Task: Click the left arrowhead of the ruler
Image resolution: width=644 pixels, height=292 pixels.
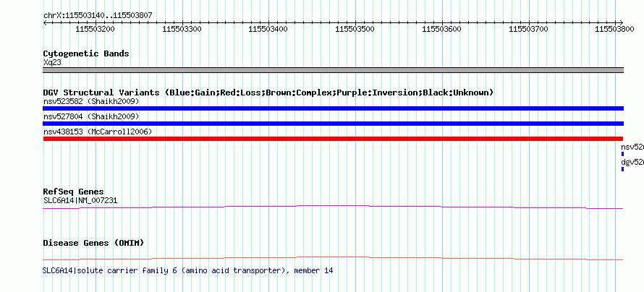Action: [45, 22]
